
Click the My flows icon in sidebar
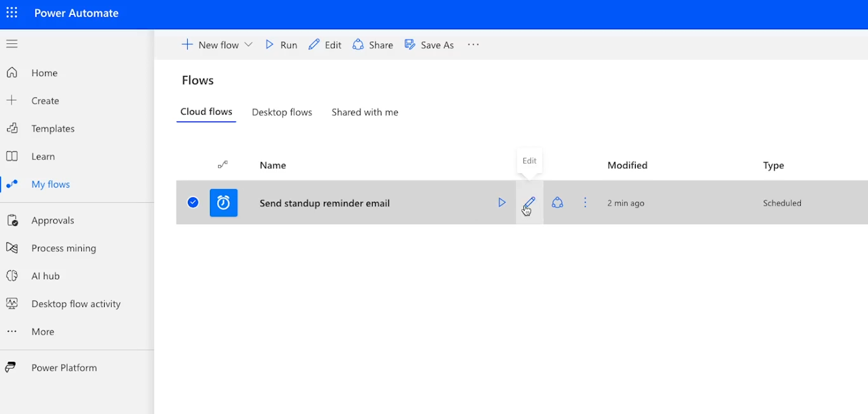pyautogui.click(x=12, y=184)
